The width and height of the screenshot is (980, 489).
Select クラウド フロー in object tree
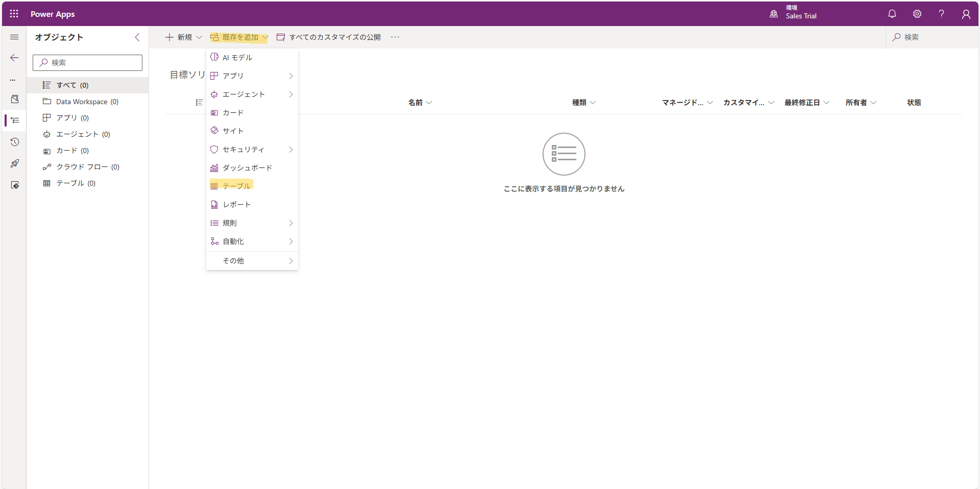point(82,167)
